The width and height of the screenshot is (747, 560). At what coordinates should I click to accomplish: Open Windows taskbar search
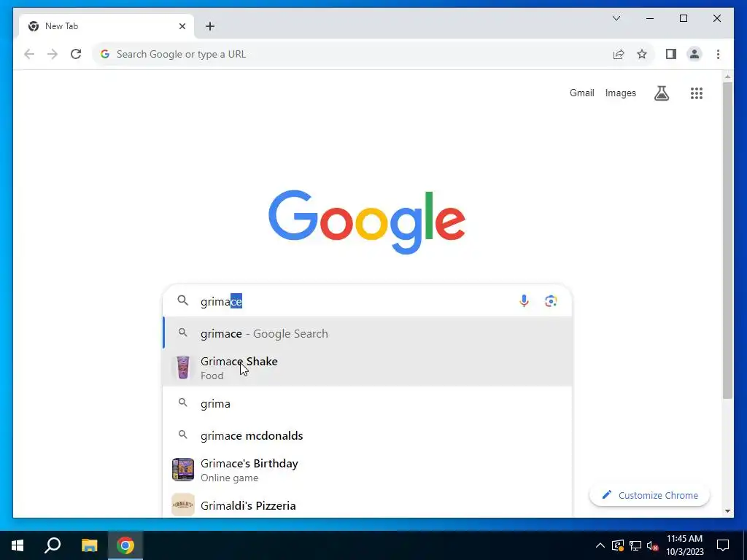pos(53,545)
